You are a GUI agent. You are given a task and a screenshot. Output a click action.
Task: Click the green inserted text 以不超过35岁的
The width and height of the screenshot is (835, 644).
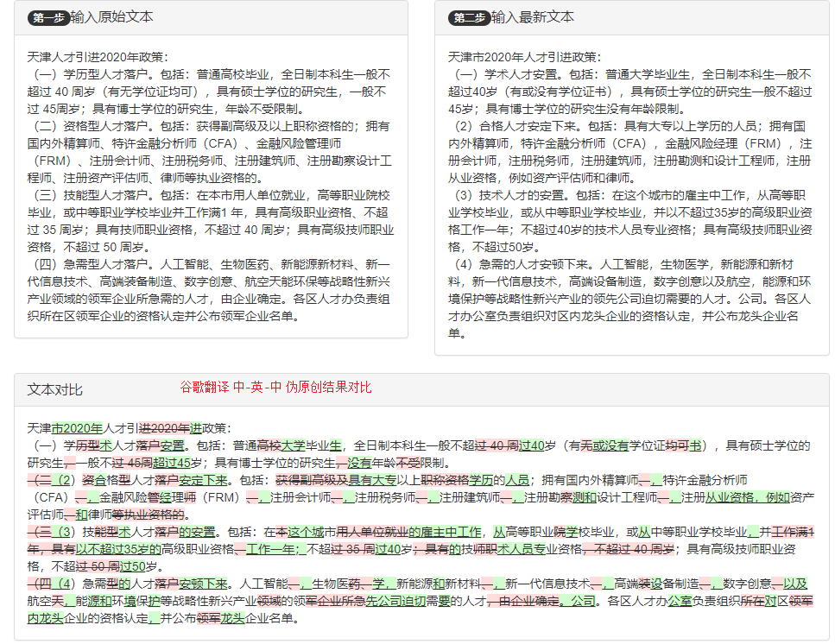coord(118,549)
